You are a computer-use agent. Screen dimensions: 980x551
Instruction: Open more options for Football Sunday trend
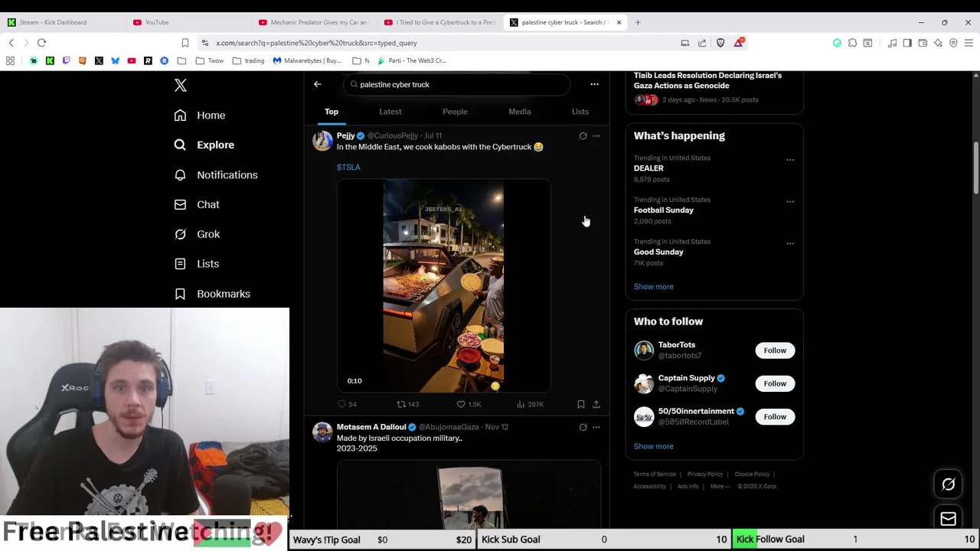pyautogui.click(x=790, y=202)
